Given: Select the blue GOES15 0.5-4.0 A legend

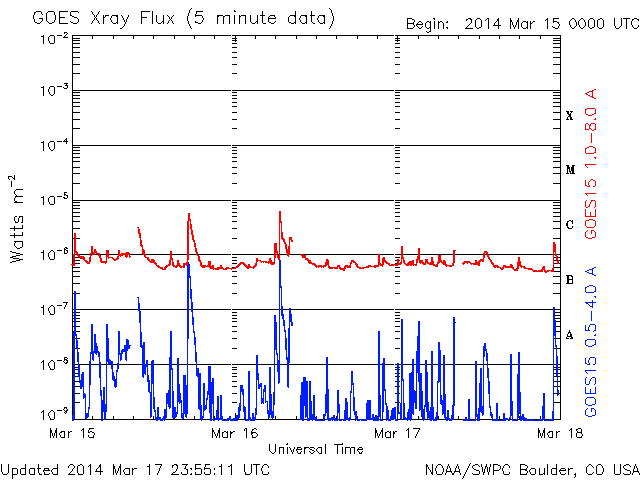Looking at the screenshot, I should [x=591, y=341].
